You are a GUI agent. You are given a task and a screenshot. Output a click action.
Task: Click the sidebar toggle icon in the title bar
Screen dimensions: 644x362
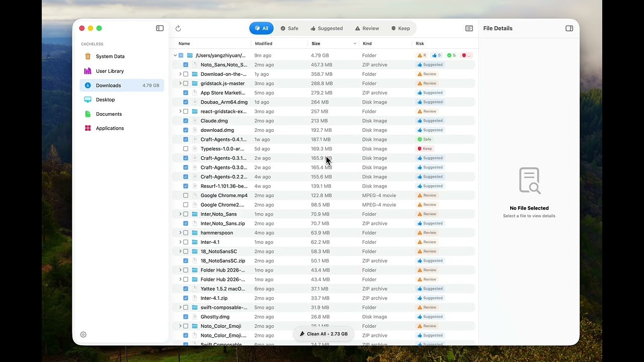coord(159,28)
